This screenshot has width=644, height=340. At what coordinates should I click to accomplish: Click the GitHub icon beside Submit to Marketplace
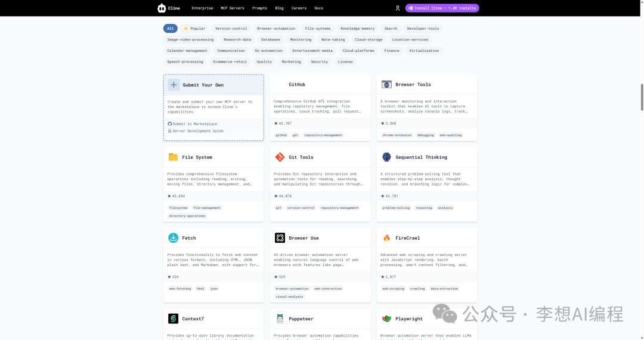(x=169, y=123)
